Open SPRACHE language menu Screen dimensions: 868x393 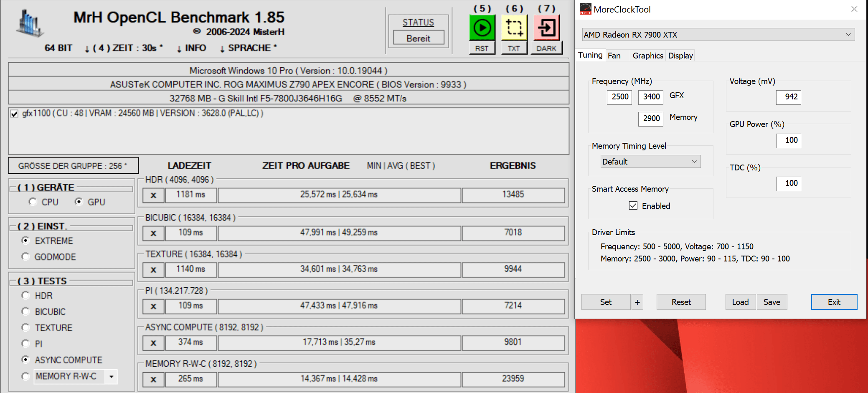pyautogui.click(x=249, y=48)
